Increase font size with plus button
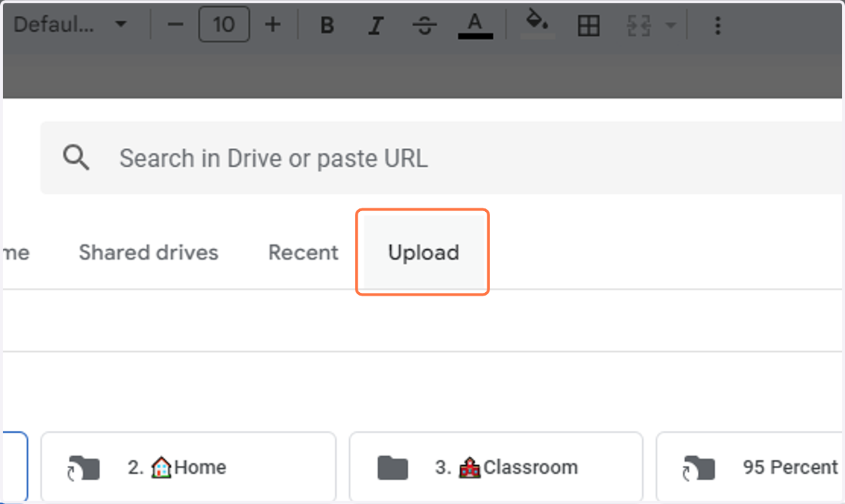This screenshot has width=845, height=504. point(273,25)
